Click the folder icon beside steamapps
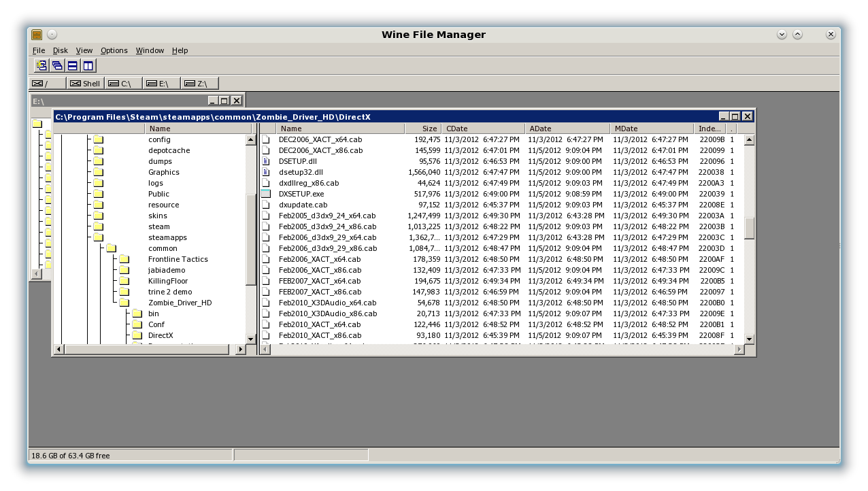Screen dimensions: 868x491 pos(99,237)
